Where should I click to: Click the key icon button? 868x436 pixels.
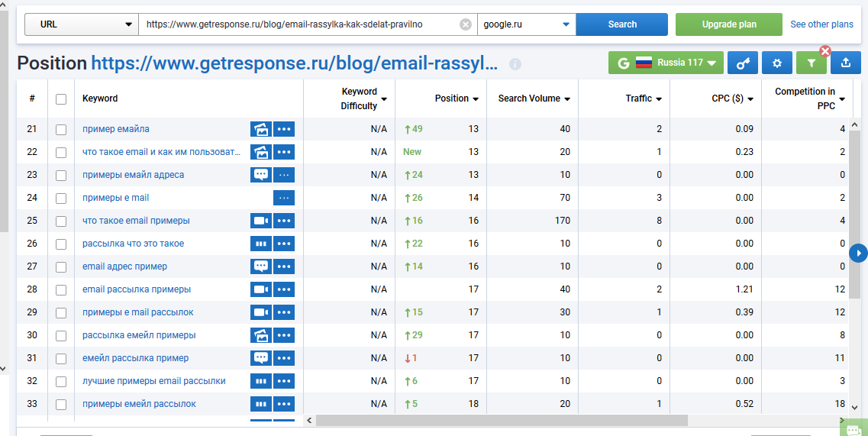point(742,63)
